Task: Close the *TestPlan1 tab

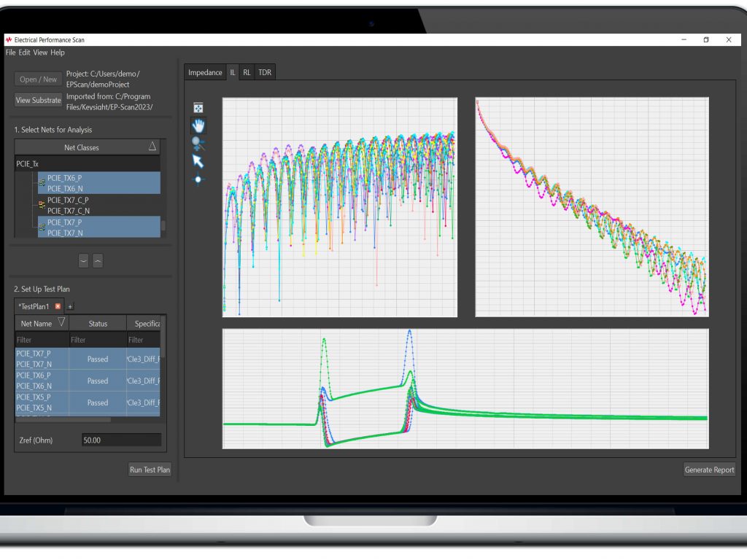Action: coord(58,306)
